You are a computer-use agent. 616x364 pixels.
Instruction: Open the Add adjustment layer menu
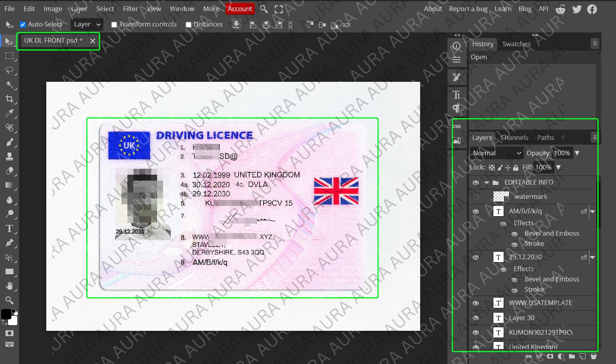click(561, 356)
